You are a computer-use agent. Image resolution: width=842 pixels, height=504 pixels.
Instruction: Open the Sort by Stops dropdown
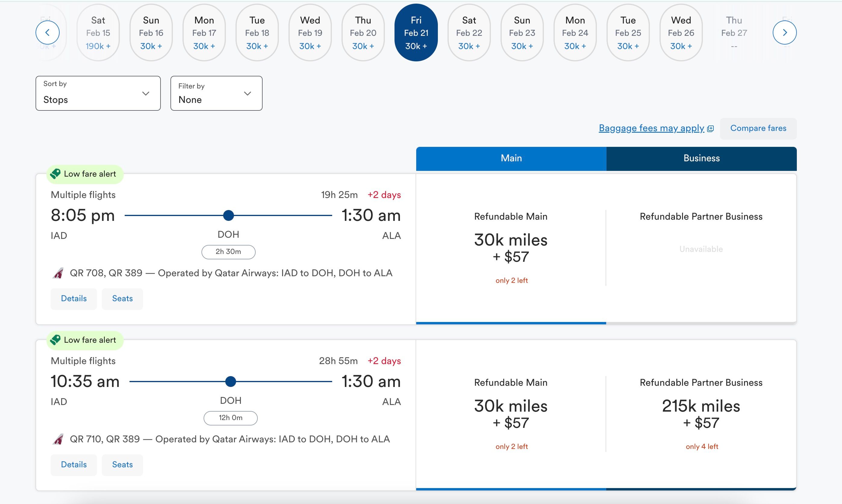click(x=98, y=93)
